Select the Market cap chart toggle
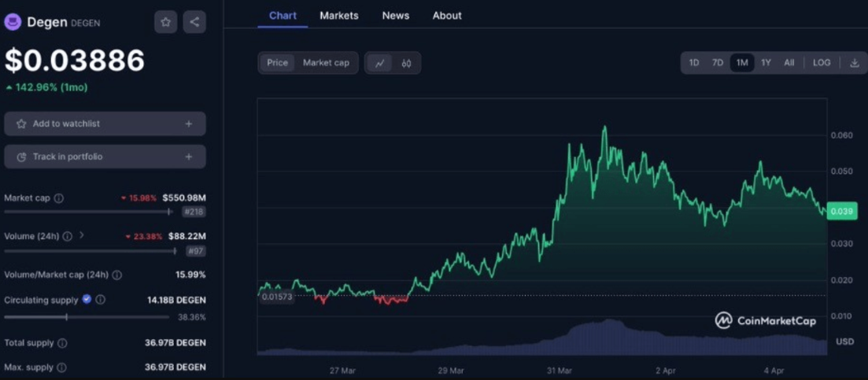The width and height of the screenshot is (868, 380). pos(326,62)
